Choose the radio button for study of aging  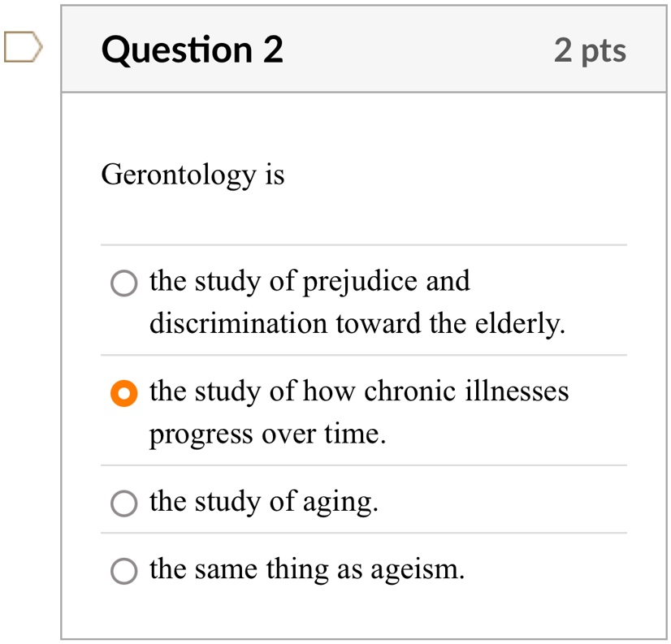tap(124, 504)
